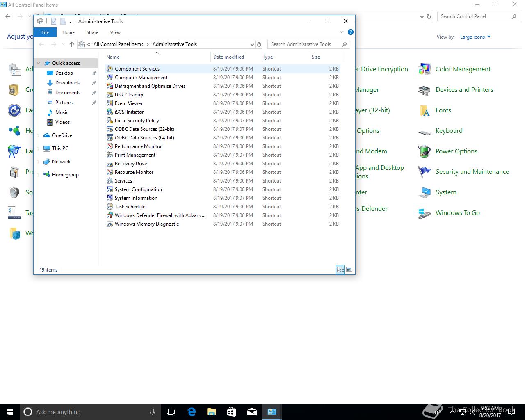Go up one folder level
This screenshot has width=525, height=420.
tap(72, 44)
